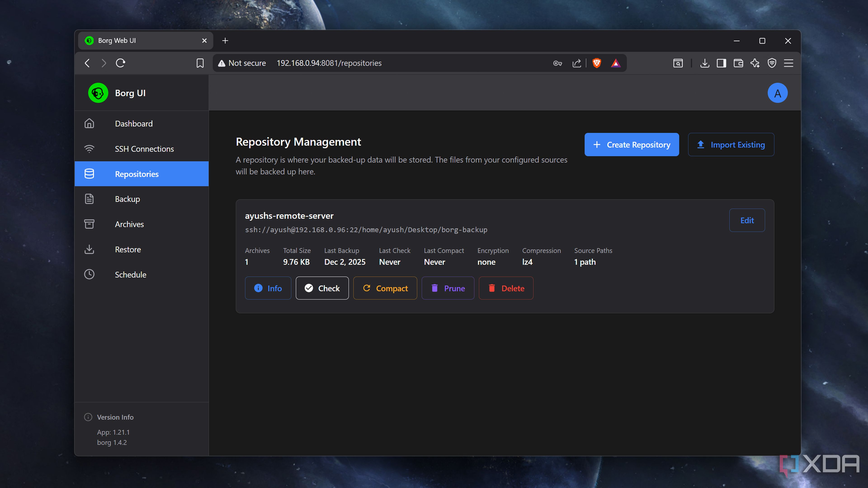868x488 pixels.
Task: Click the Brave Rewards triangle icon
Action: (616, 63)
